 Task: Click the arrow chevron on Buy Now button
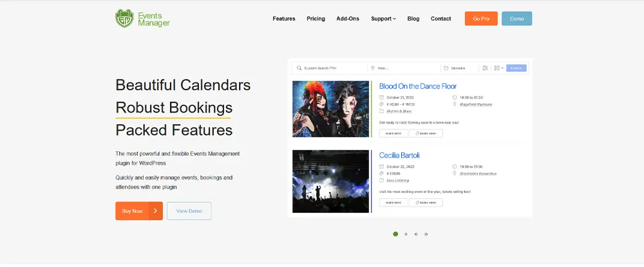(155, 211)
